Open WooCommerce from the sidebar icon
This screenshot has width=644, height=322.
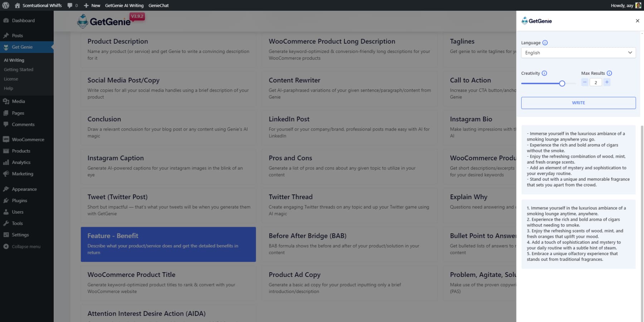click(6, 139)
